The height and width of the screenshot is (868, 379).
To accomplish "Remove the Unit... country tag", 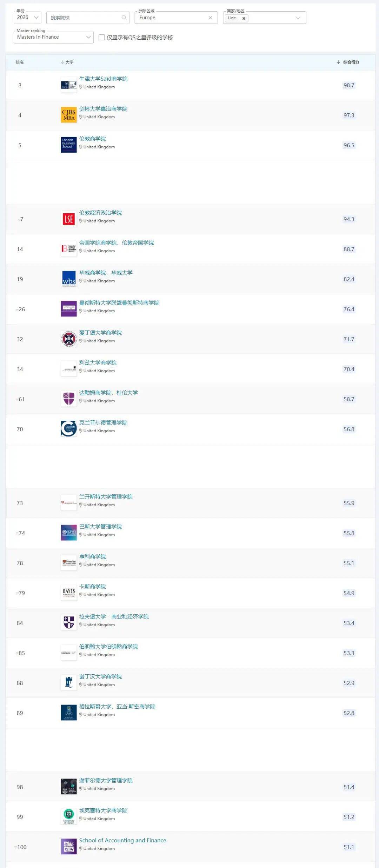I will tap(244, 18).
